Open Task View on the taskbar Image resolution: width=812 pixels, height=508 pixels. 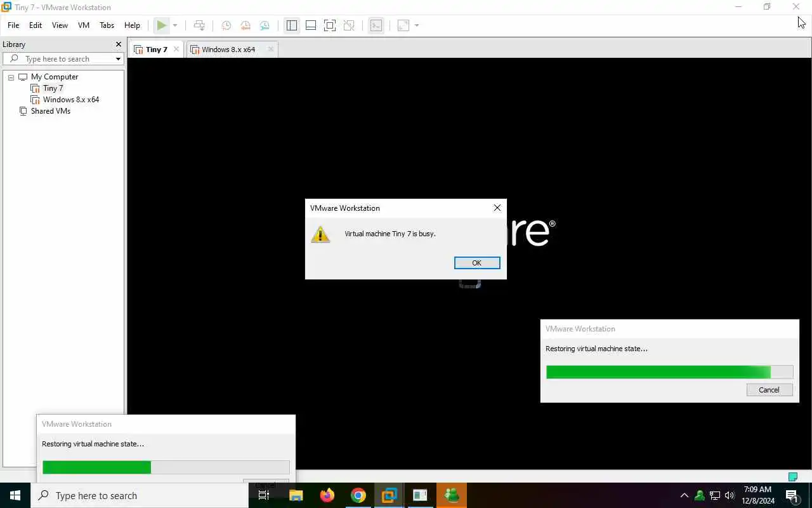264,495
